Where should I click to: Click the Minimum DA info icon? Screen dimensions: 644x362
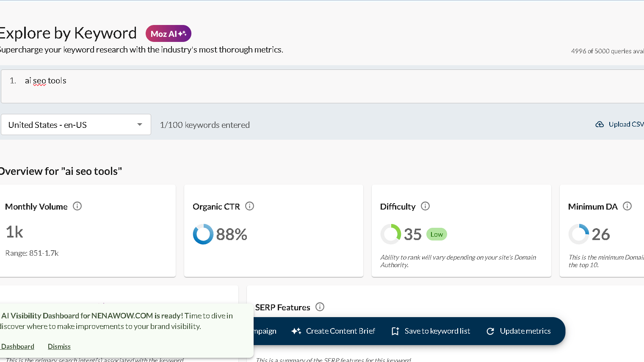627,206
